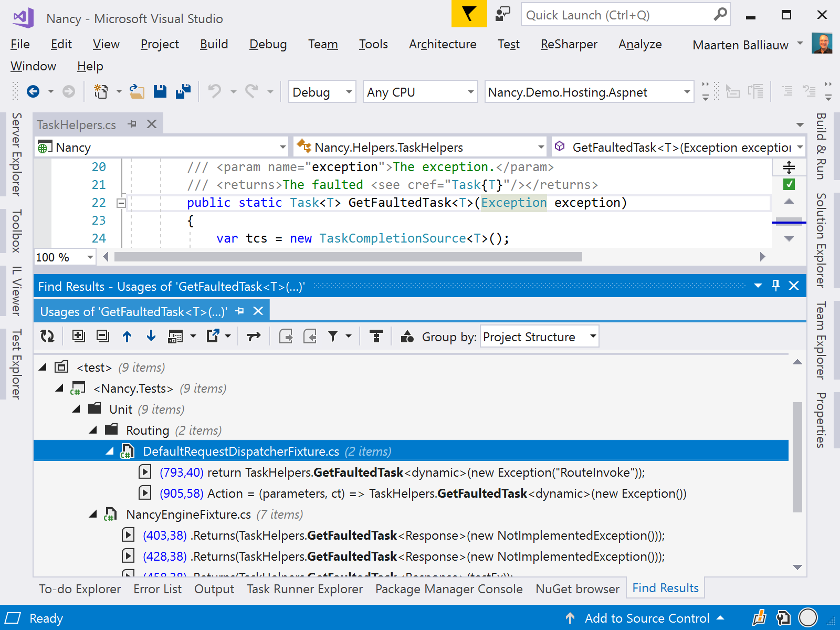Click the Navigate Backward arrow icon

pos(33,92)
